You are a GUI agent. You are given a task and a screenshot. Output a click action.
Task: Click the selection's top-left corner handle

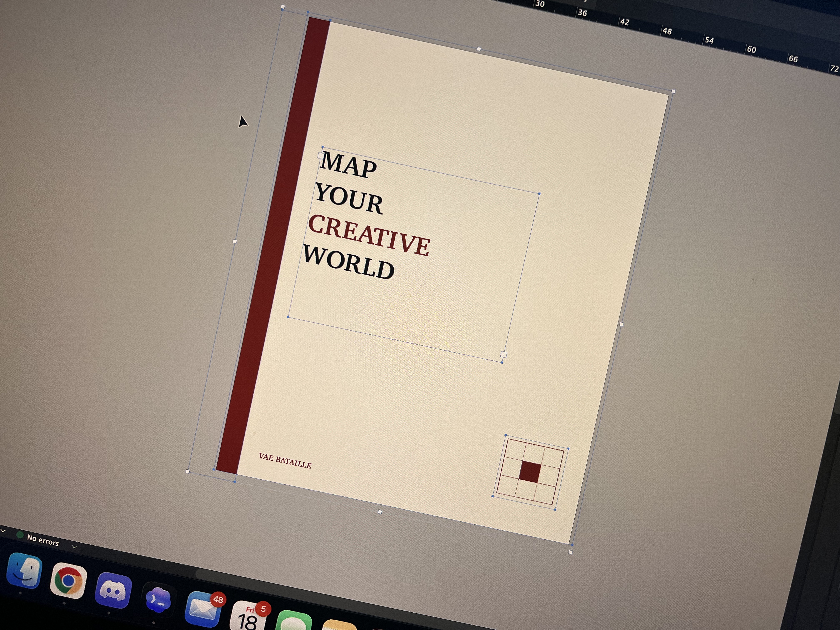[x=282, y=7]
